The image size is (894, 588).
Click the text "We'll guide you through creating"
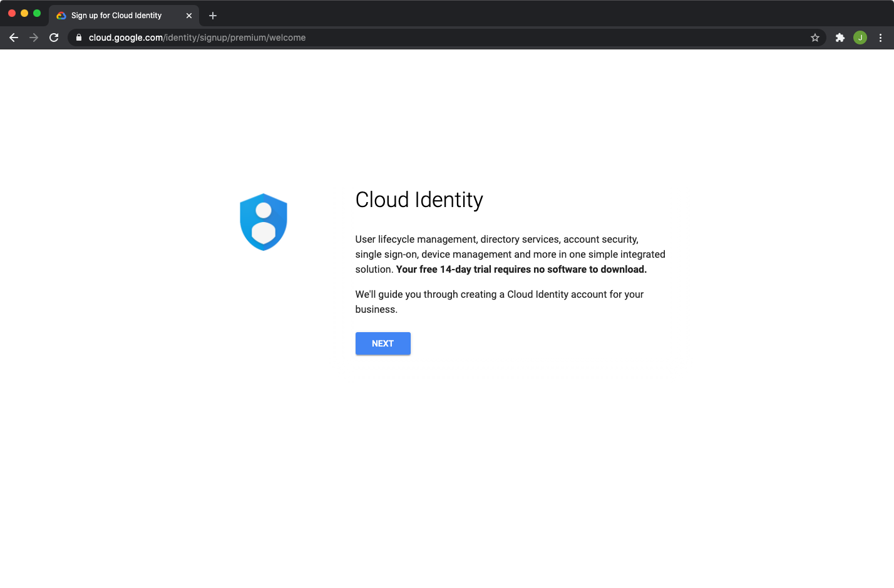click(x=426, y=295)
